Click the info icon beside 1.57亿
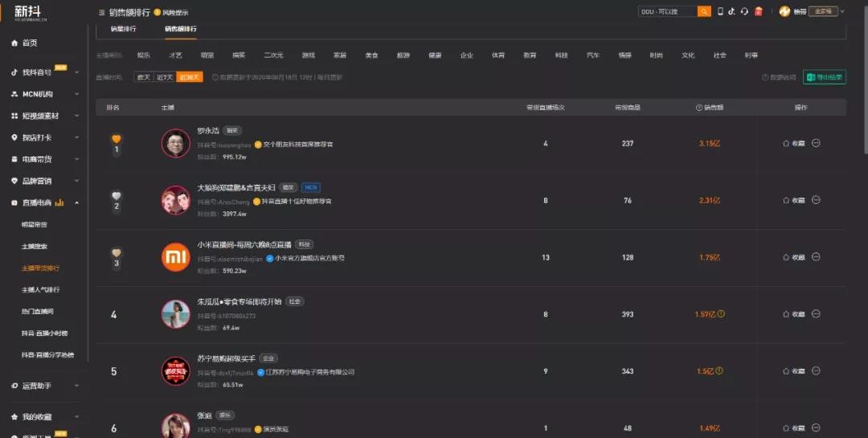 (721, 314)
